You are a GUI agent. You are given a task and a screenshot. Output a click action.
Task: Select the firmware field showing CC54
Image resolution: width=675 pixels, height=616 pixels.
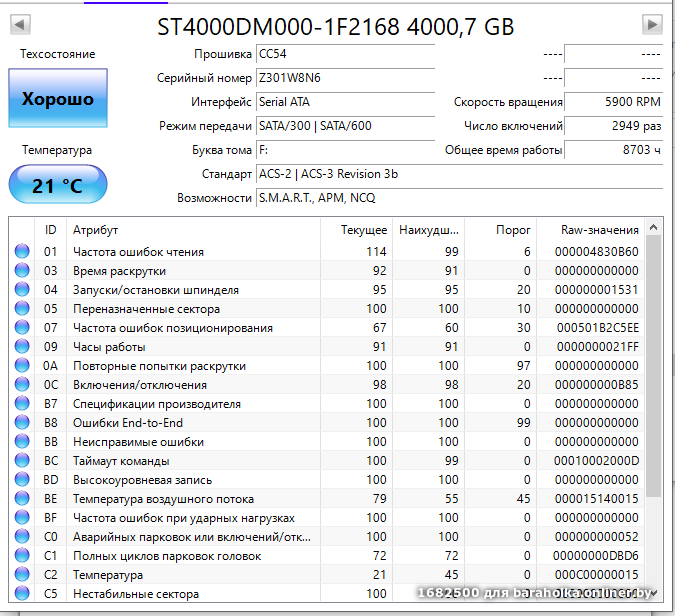coord(345,54)
